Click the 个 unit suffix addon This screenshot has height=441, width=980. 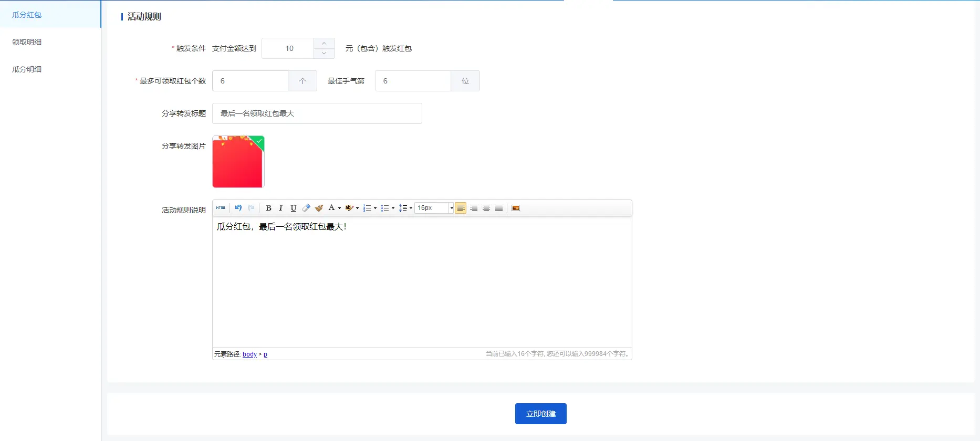[303, 81]
